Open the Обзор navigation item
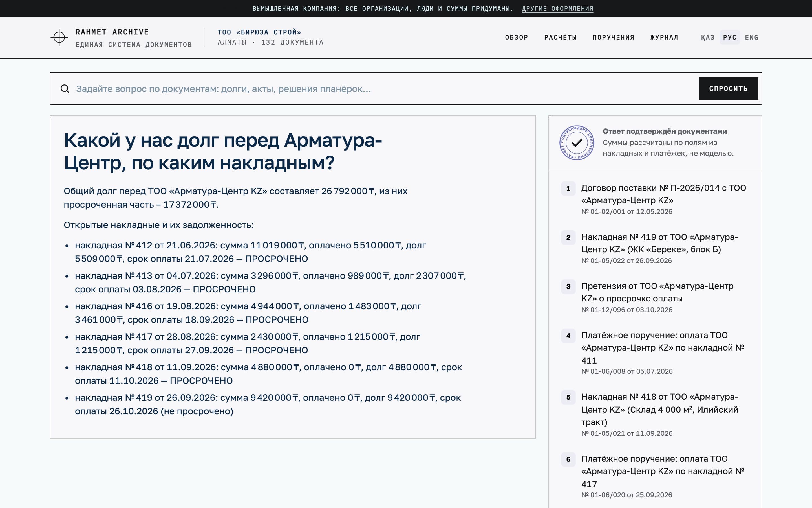 (517, 37)
